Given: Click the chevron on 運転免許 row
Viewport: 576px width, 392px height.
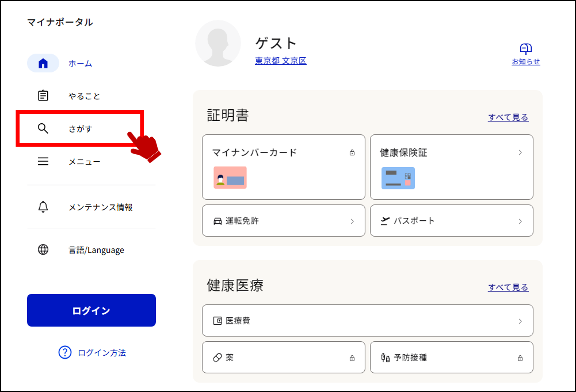Looking at the screenshot, I should click(x=352, y=221).
